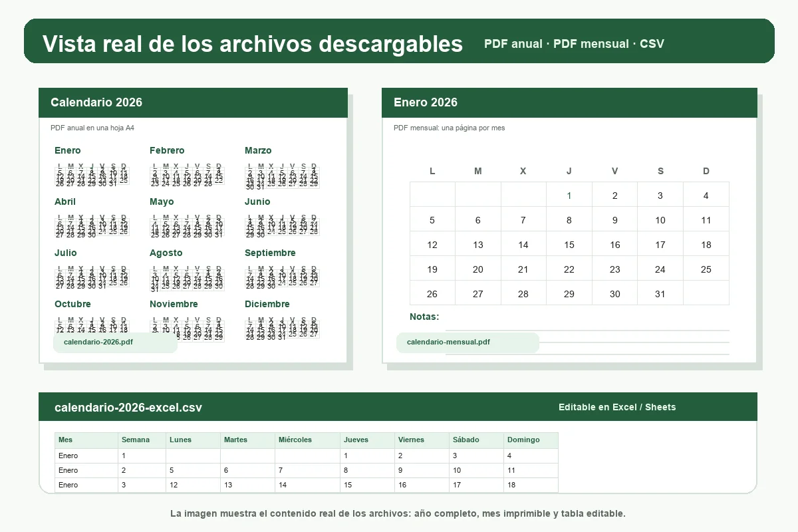Click day 20 in the large Enero 2026 grid
Image resolution: width=798 pixels, height=532 pixels.
(x=478, y=269)
